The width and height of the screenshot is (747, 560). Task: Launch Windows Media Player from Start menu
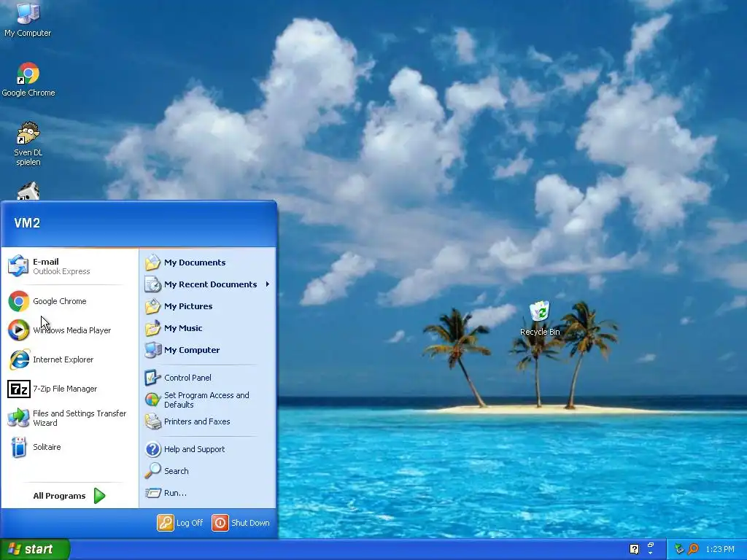coord(69,330)
